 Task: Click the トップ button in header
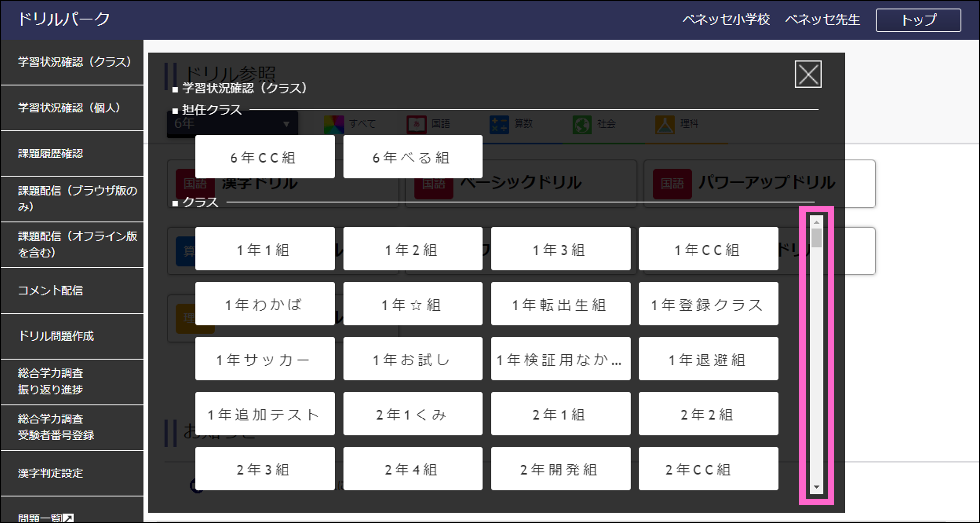pyautogui.click(x=918, y=20)
